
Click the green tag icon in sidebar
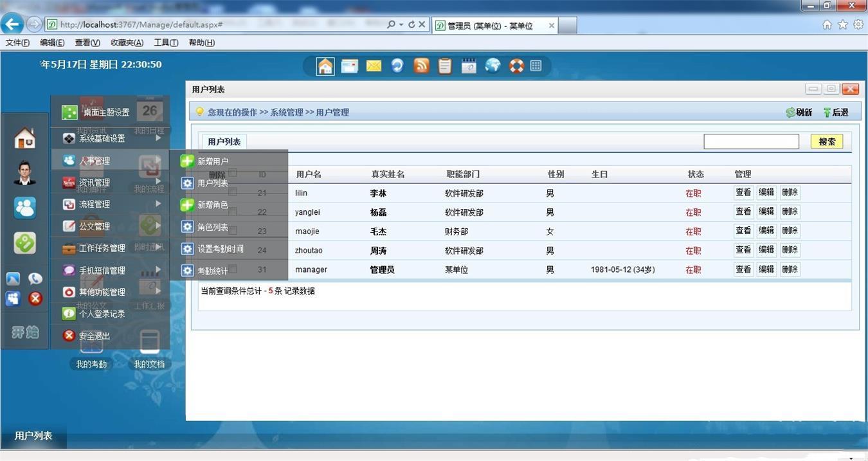point(25,242)
